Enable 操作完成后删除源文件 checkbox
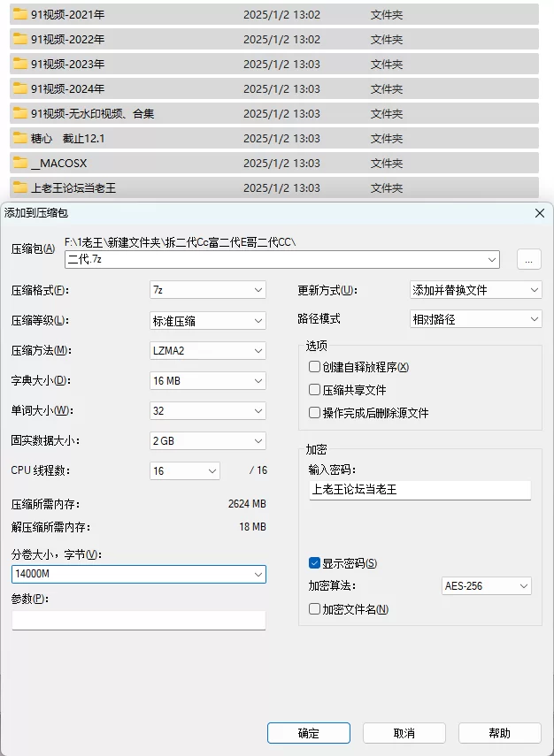 pyautogui.click(x=314, y=413)
